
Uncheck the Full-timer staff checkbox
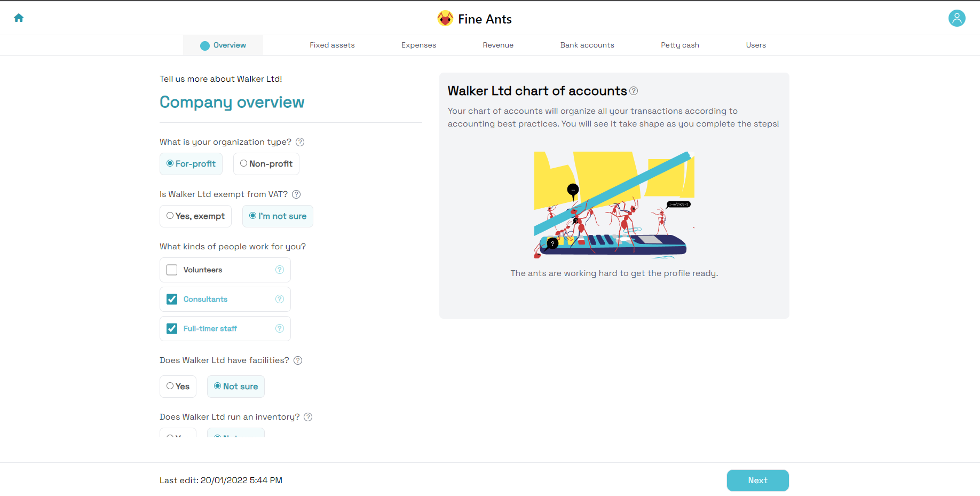point(172,329)
